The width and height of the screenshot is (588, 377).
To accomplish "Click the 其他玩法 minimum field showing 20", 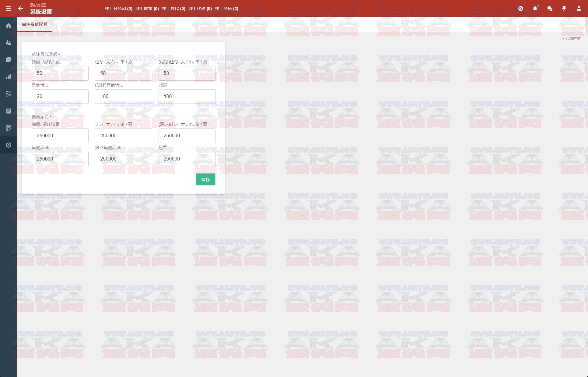I will (x=60, y=96).
